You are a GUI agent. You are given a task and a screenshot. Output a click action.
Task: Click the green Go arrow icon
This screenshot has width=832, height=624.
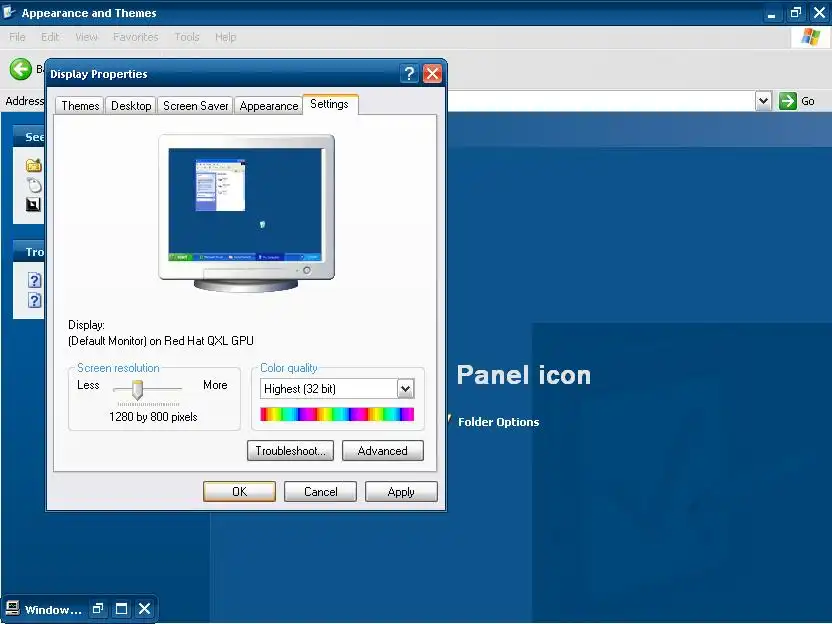pyautogui.click(x=787, y=101)
